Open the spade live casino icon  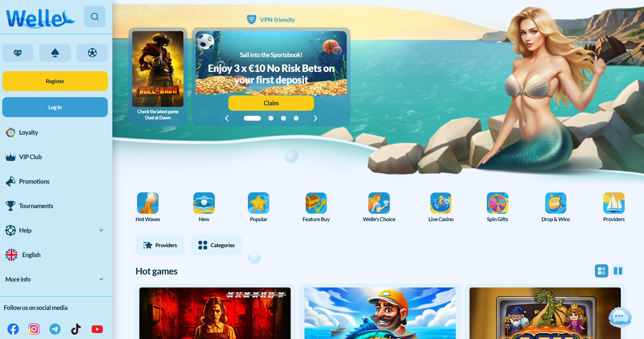tap(55, 53)
